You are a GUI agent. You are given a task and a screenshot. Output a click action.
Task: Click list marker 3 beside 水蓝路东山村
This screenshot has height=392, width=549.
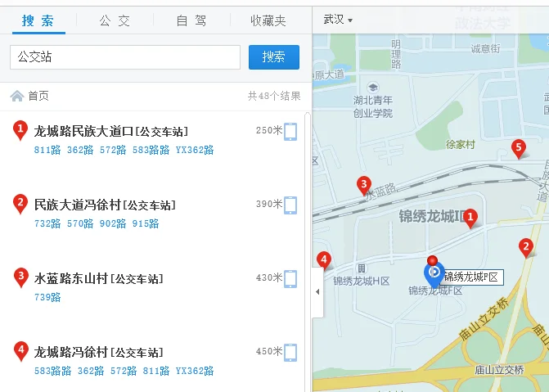[20, 277]
